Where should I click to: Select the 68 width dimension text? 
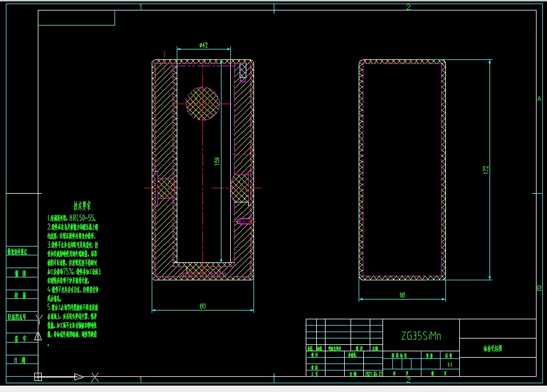[x=402, y=295]
